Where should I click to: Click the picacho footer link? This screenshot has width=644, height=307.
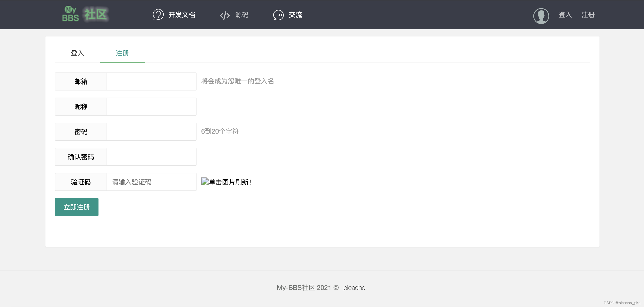click(x=354, y=288)
